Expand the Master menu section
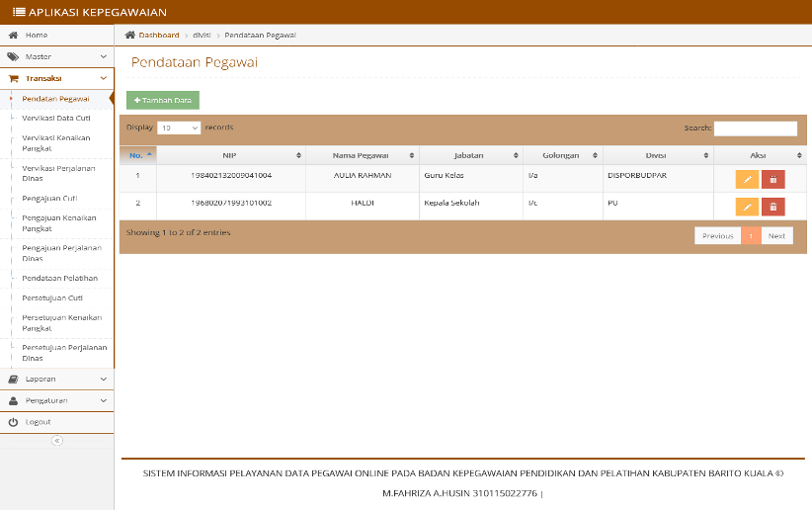 [57, 56]
